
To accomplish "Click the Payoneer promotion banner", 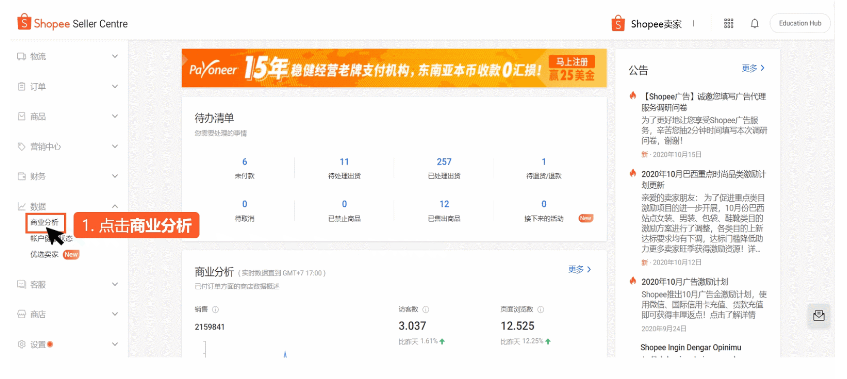I will (x=394, y=68).
